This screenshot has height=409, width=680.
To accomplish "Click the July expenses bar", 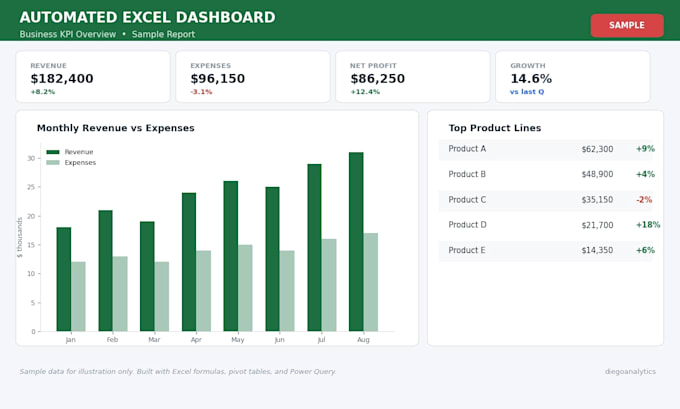I will point(329,285).
